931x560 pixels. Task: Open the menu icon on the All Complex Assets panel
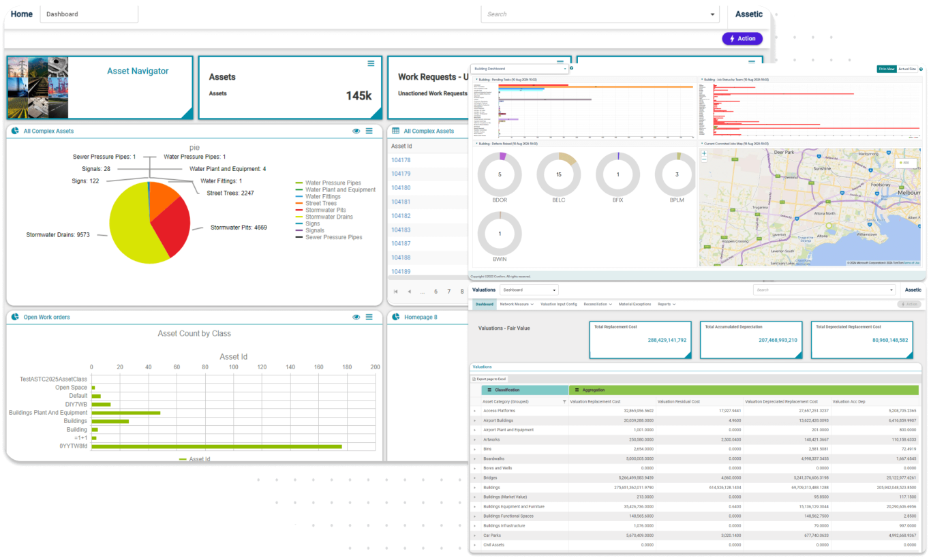pyautogui.click(x=369, y=131)
